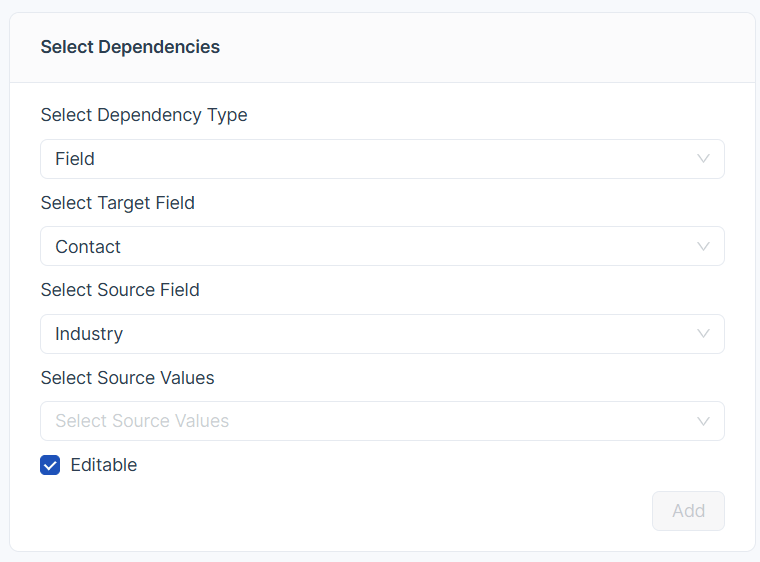Click the "Select Source Field" label
Viewport: 760px width, 562px height.
point(120,290)
